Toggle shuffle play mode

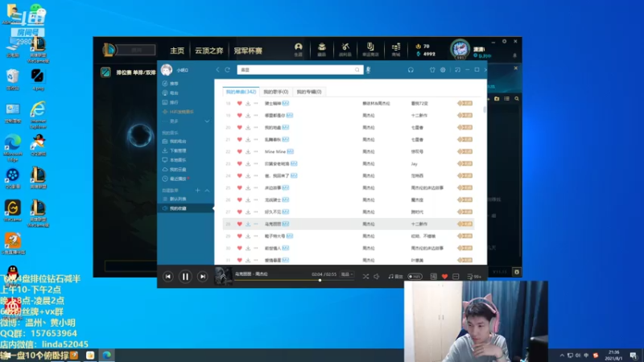click(365, 277)
